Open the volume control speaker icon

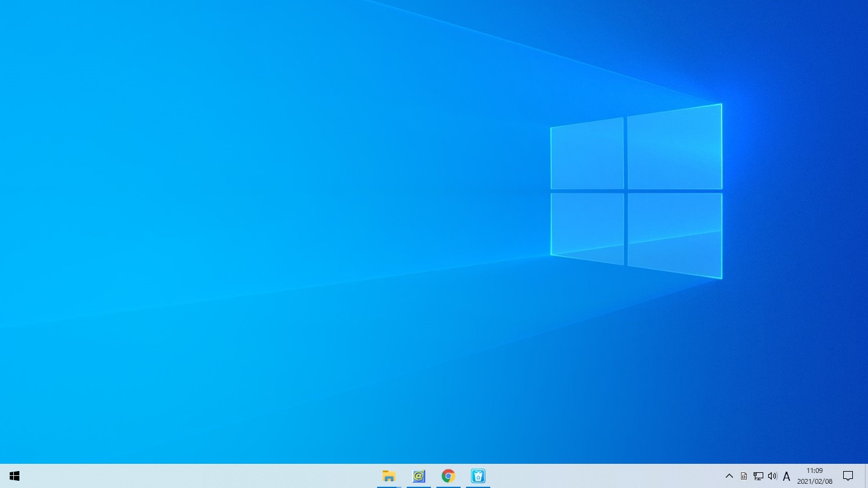[772, 476]
